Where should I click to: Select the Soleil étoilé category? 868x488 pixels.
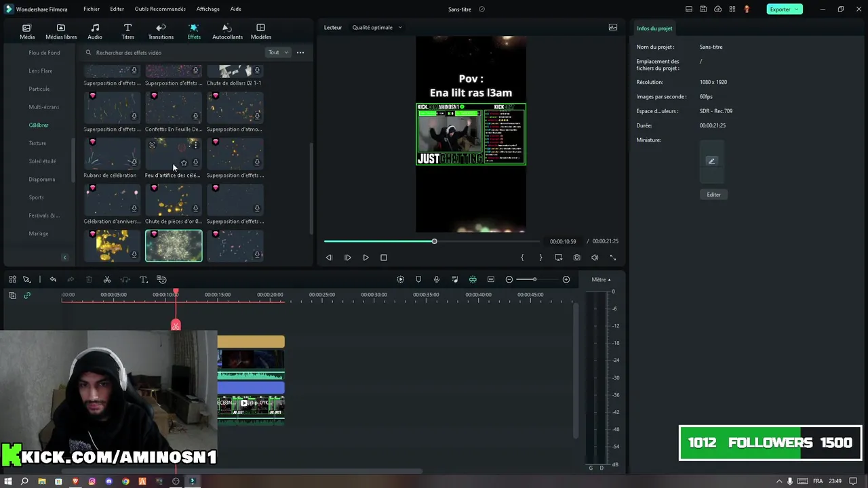click(42, 161)
